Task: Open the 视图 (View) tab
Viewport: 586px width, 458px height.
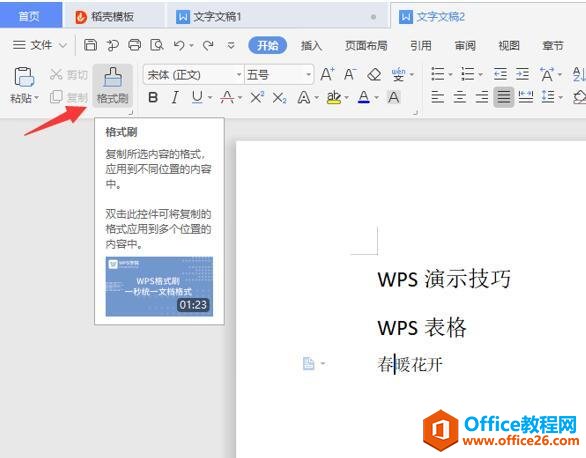Action: pos(509,46)
